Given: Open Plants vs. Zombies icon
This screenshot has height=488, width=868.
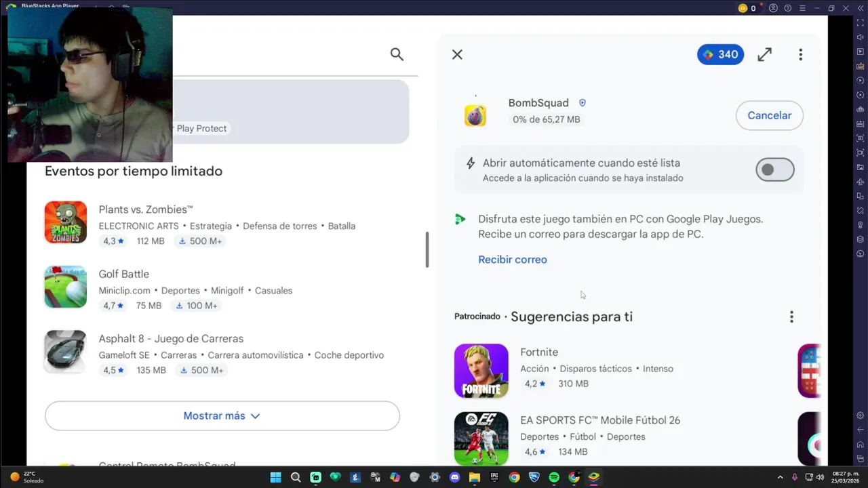Looking at the screenshot, I should click(66, 222).
